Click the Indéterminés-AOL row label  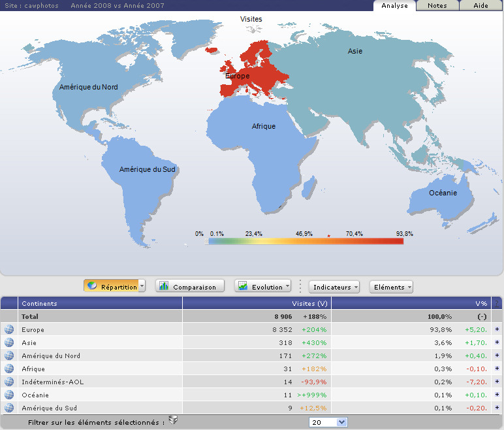click(53, 382)
